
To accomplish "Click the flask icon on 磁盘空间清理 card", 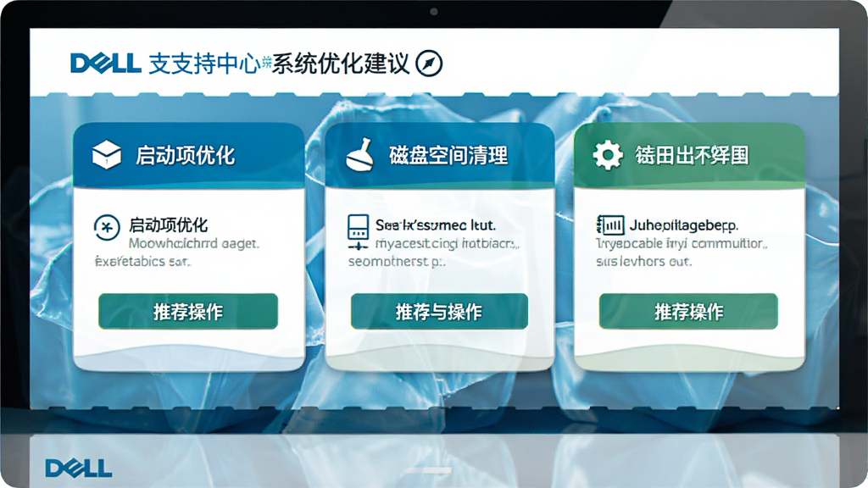I will pos(359,154).
